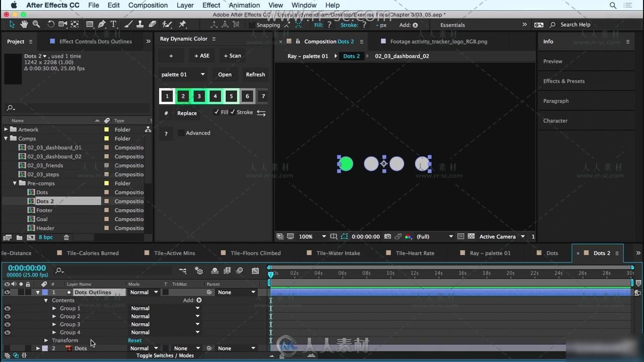Collapse the Contents group
The width and height of the screenshot is (644, 362).
tap(46, 300)
